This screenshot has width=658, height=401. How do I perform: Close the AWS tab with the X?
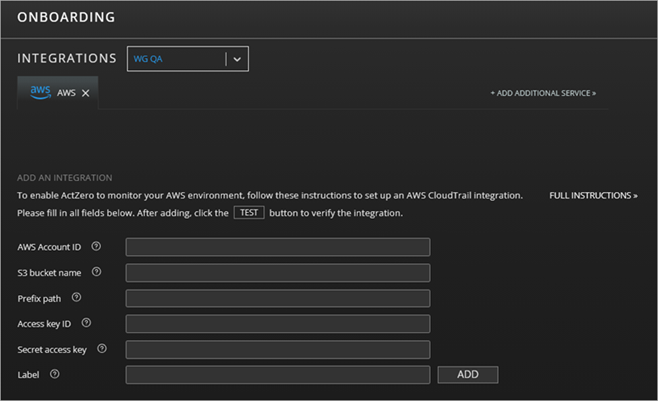click(x=86, y=93)
